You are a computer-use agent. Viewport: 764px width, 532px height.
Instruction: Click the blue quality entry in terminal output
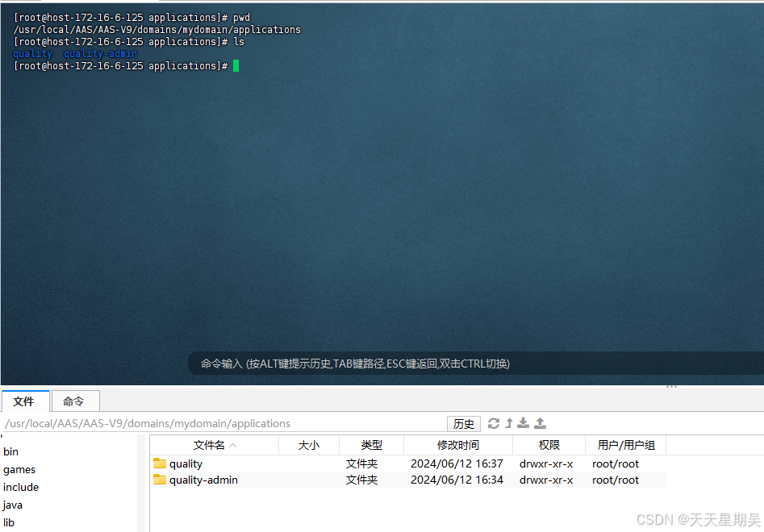pyautogui.click(x=31, y=53)
